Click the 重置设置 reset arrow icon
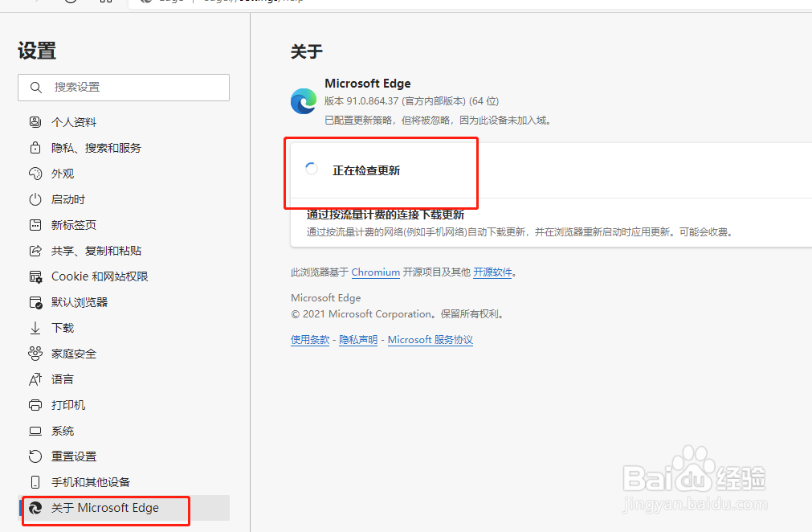 click(35, 456)
